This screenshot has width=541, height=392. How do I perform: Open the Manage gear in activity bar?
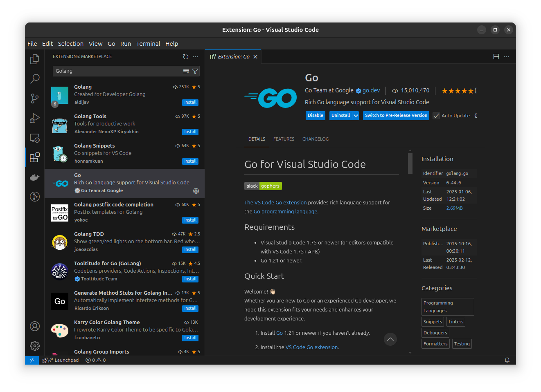35,346
